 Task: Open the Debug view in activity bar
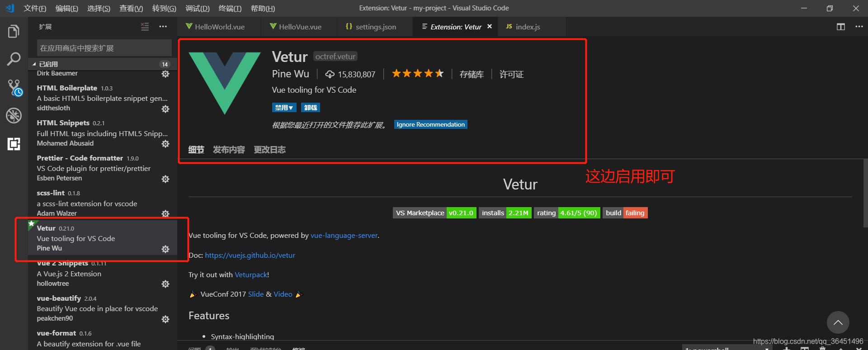(14, 115)
